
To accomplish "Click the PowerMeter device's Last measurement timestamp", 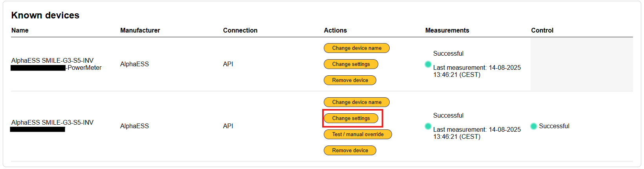I will [476, 71].
